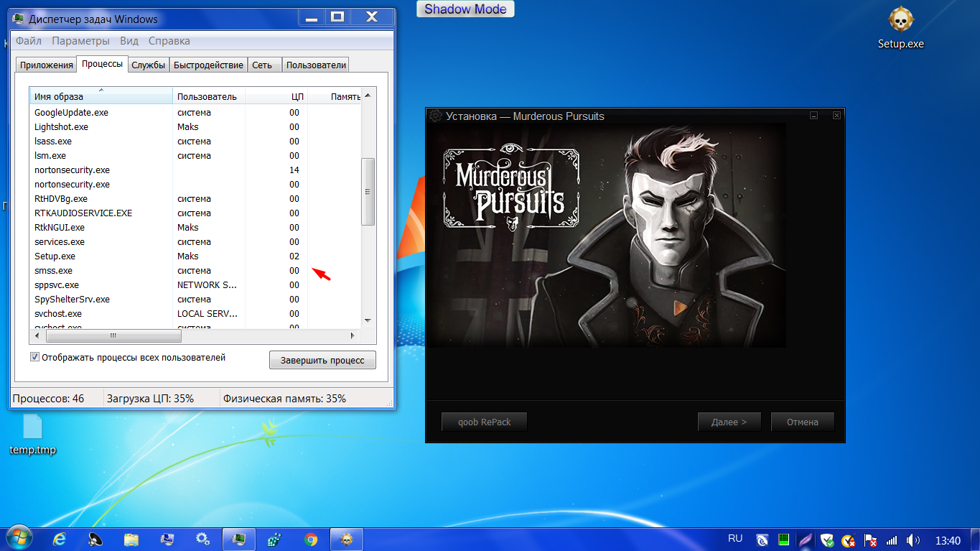Select the GoogleUpdate.exe process row
This screenshot has height=551, width=980.
point(195,112)
